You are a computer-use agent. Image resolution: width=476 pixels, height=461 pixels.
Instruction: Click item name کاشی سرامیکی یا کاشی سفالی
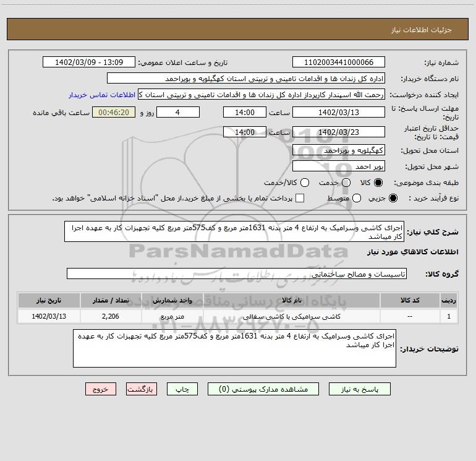pyautogui.click(x=291, y=316)
